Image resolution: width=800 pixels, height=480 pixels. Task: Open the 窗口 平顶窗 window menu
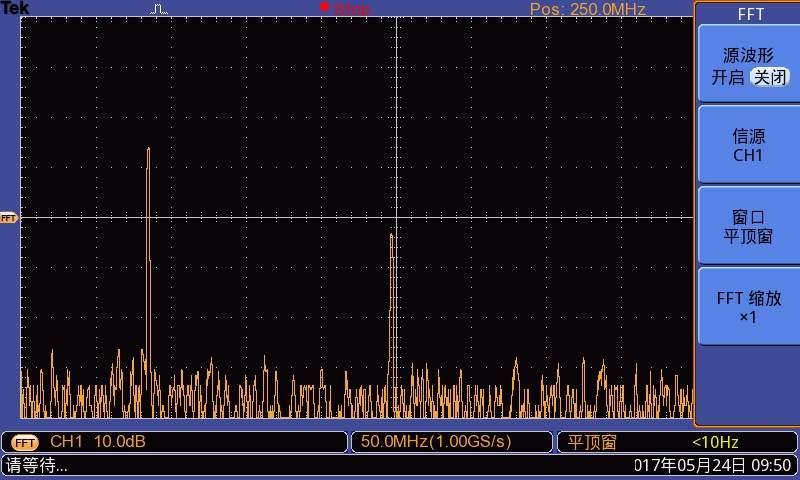(748, 226)
